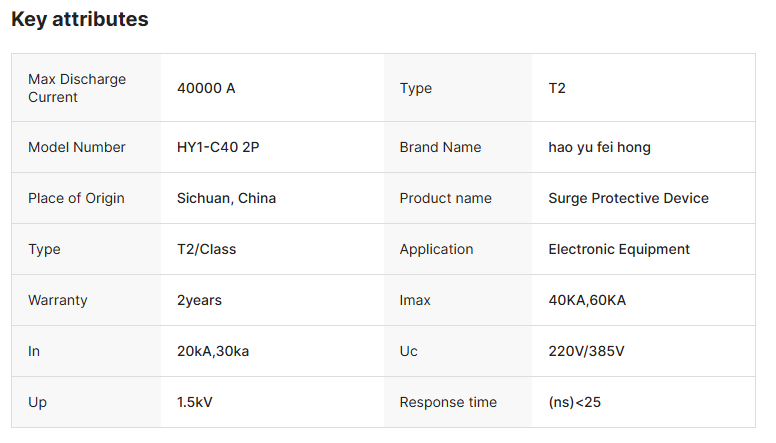776x443 pixels.
Task: Select the "T2/Class" type value
Action: (206, 249)
